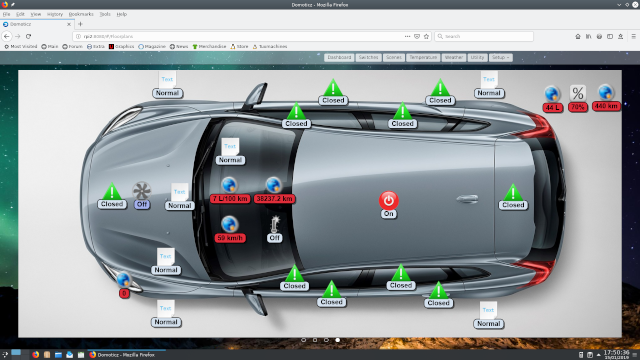Click the Text note icon near lower headlight
The width and height of the screenshot is (640, 360).
[x=165, y=256]
